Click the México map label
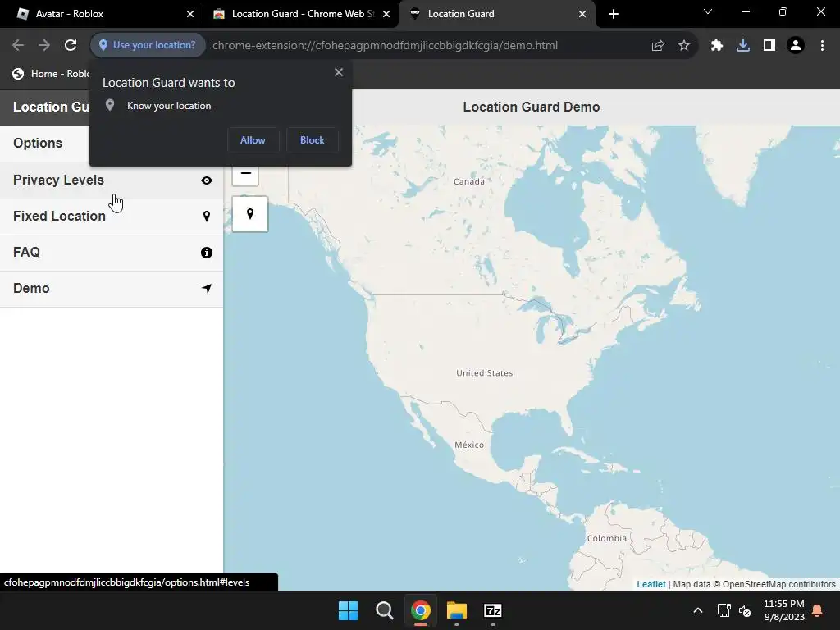The width and height of the screenshot is (840, 630). pyautogui.click(x=469, y=445)
